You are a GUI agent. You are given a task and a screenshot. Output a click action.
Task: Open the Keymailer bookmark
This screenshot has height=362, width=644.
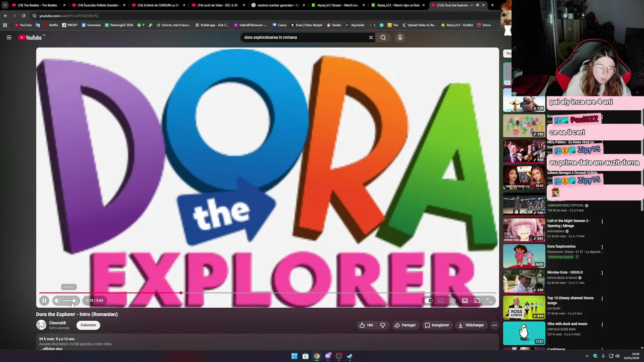(x=355, y=25)
